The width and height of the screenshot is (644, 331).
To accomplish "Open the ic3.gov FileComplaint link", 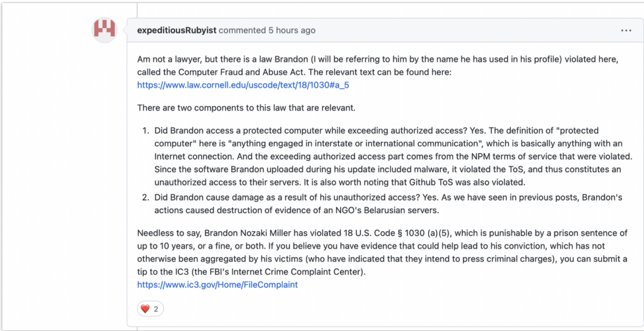I will point(217,284).
